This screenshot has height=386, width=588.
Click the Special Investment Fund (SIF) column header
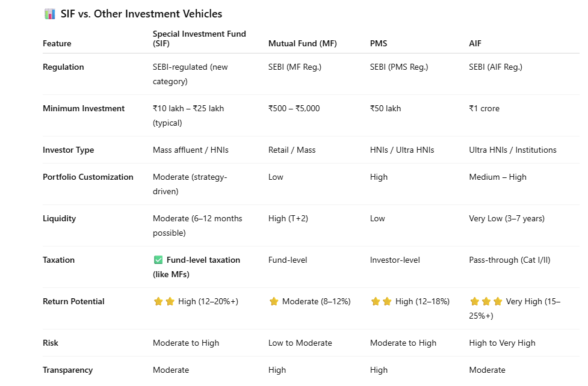pyautogui.click(x=199, y=38)
